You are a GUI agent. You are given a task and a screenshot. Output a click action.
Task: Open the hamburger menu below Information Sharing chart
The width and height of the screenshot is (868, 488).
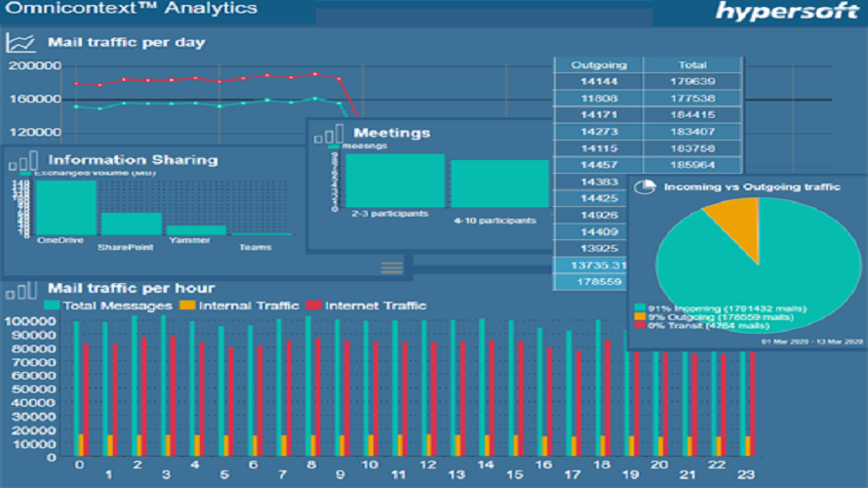pyautogui.click(x=392, y=268)
